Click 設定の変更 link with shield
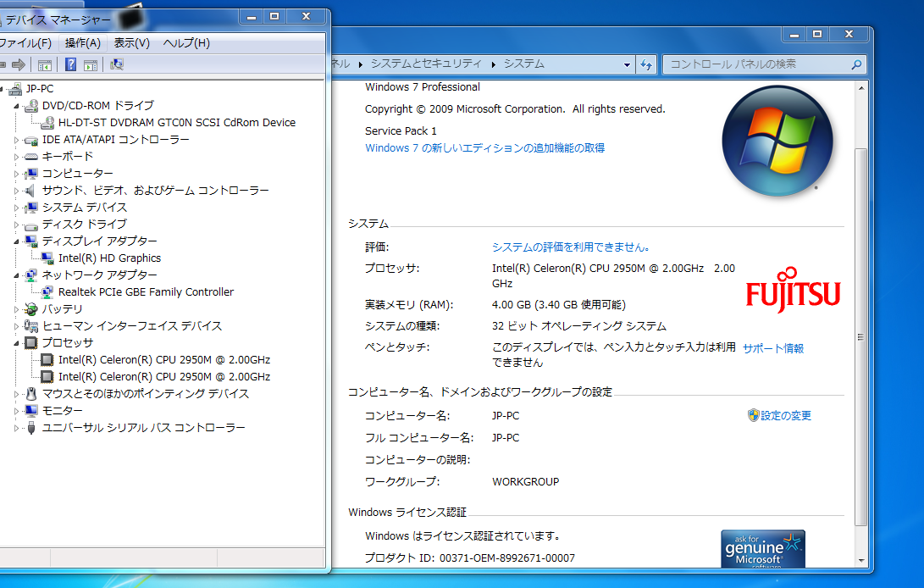The height and width of the screenshot is (588, 924). [x=779, y=416]
